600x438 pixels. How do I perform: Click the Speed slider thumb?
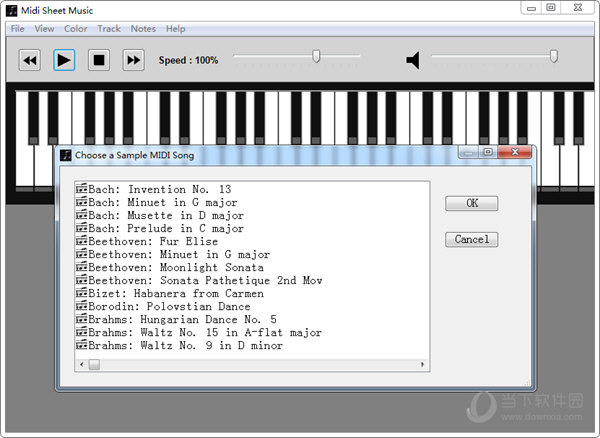316,56
